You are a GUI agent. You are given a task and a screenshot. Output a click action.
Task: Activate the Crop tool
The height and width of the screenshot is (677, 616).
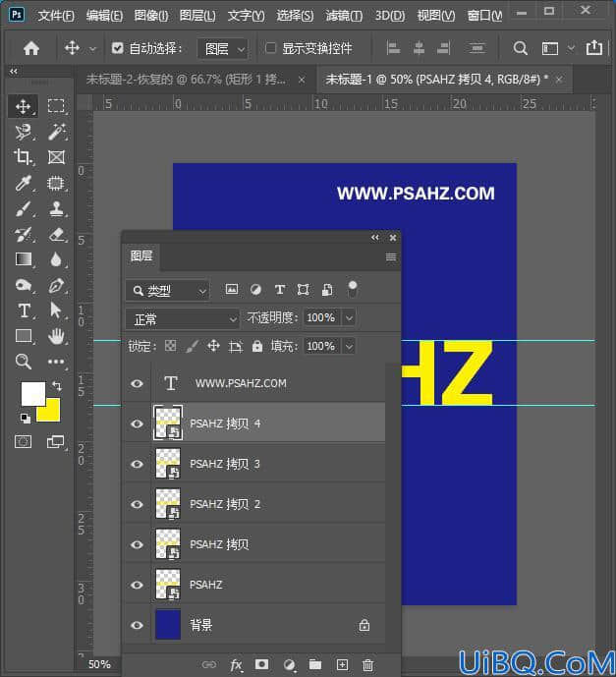tap(23, 157)
